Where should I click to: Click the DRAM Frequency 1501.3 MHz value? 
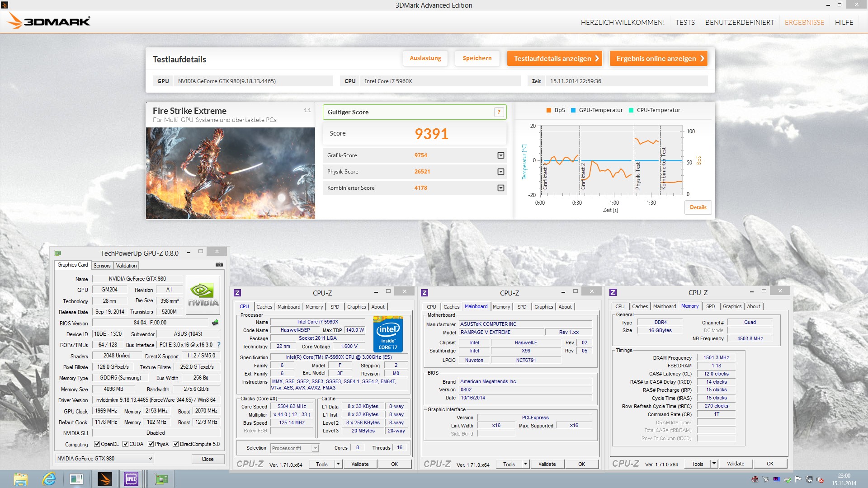coord(716,358)
